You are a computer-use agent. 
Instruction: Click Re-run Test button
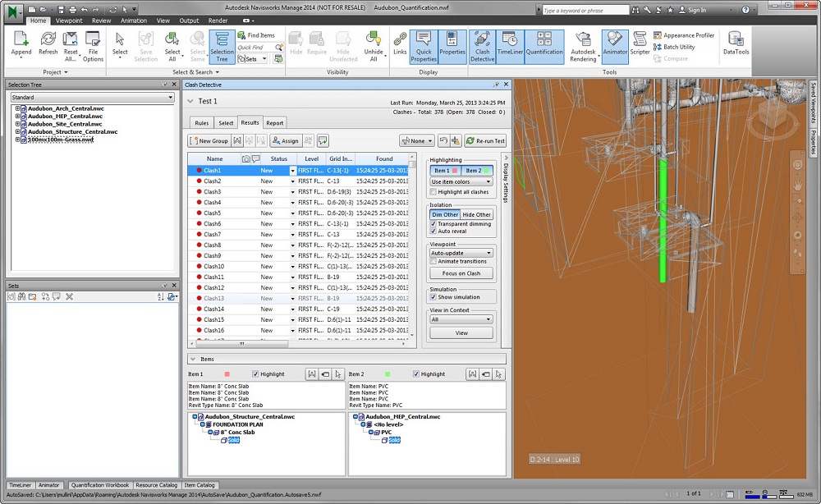point(485,141)
